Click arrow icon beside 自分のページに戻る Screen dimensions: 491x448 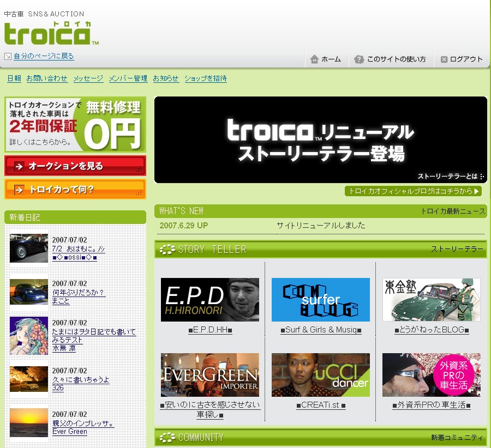8,56
